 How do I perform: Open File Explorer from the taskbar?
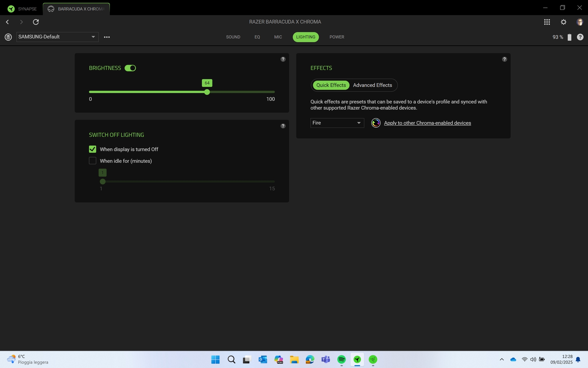(x=294, y=360)
